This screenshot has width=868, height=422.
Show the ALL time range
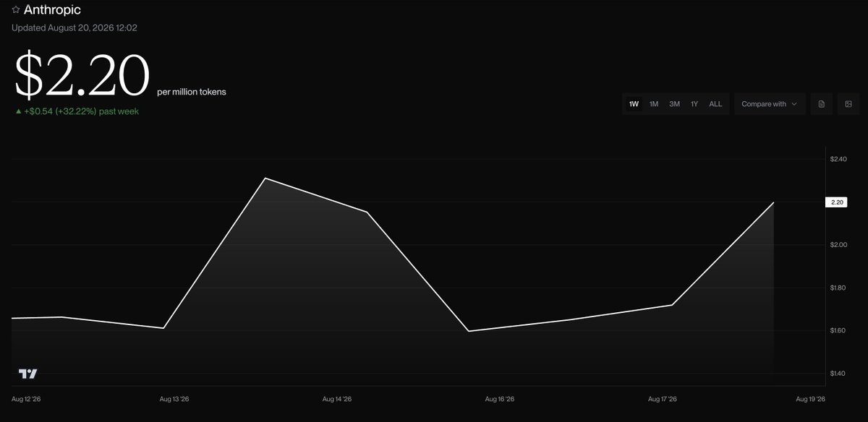coord(715,104)
